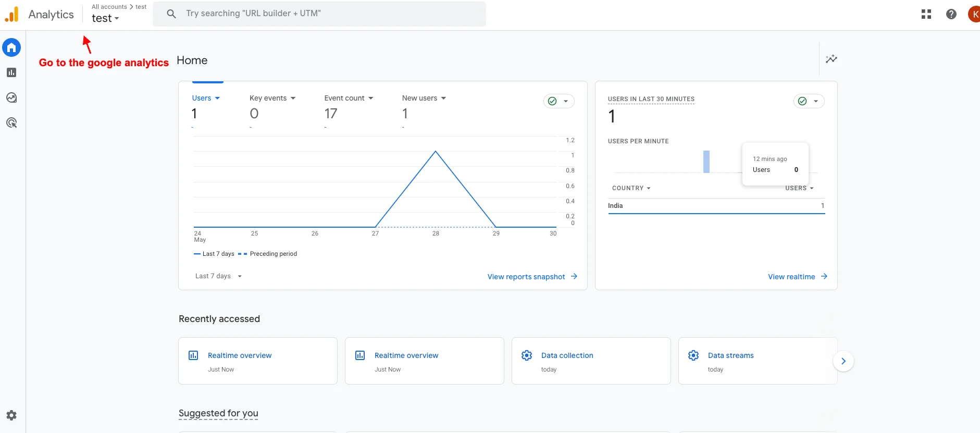Select the Users metric tab
The height and width of the screenshot is (433, 980).
(x=206, y=98)
